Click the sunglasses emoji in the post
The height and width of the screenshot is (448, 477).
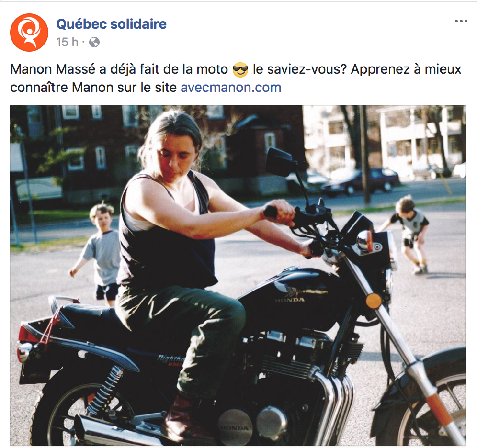[x=240, y=69]
